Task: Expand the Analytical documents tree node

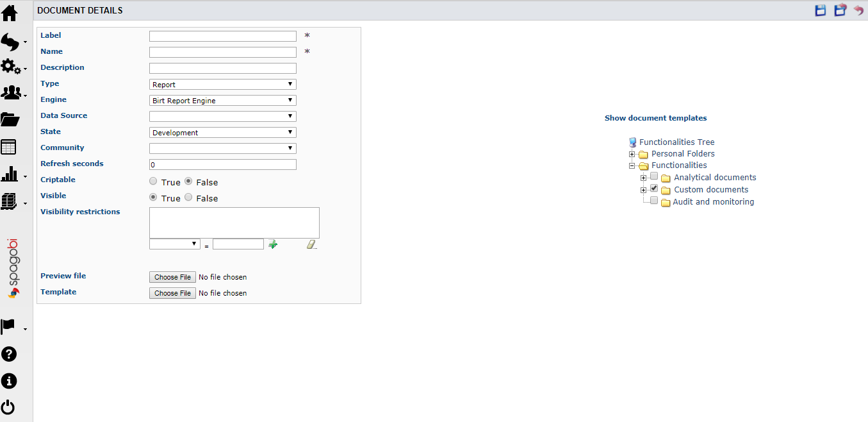Action: click(x=644, y=176)
